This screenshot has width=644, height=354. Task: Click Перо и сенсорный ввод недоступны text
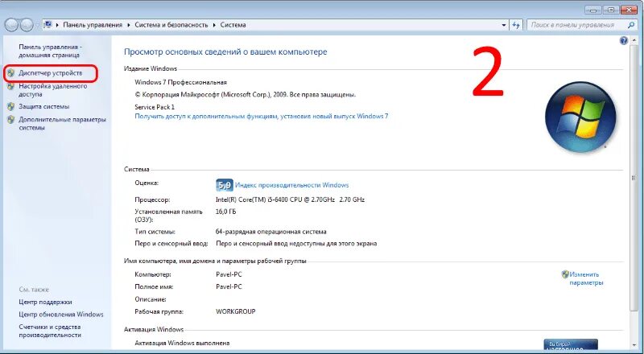tap(296, 244)
